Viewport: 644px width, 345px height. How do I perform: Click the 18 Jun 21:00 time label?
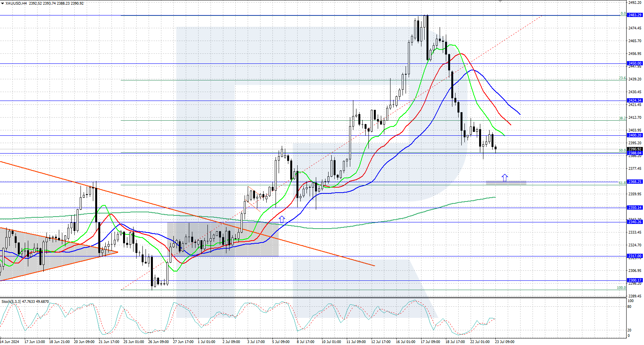pos(60,342)
